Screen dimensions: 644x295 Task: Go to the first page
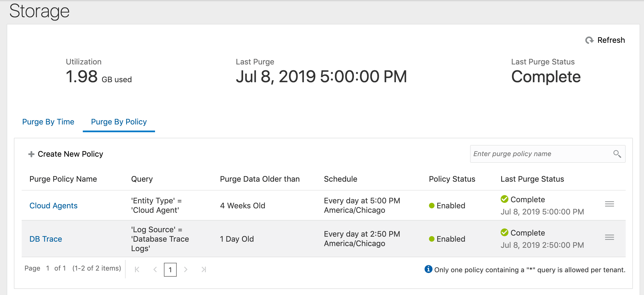(137, 269)
